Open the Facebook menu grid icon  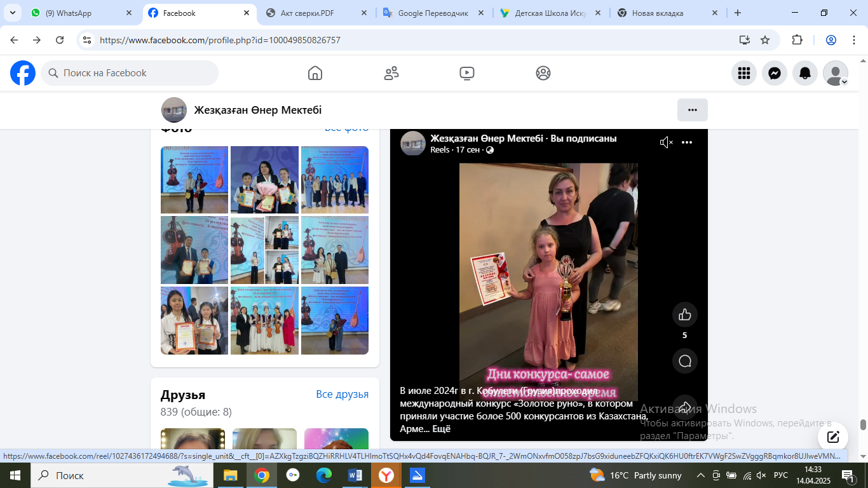[744, 73]
